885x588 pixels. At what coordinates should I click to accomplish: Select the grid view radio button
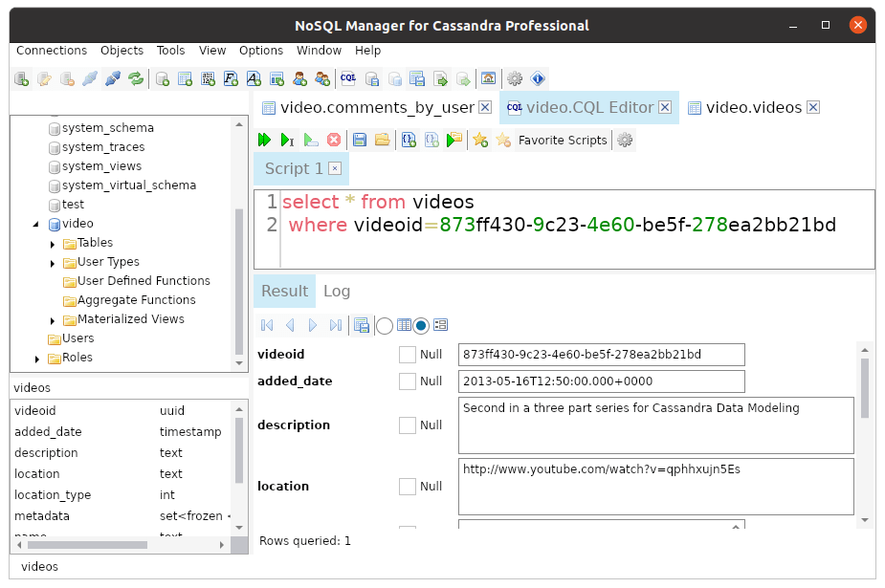point(385,326)
